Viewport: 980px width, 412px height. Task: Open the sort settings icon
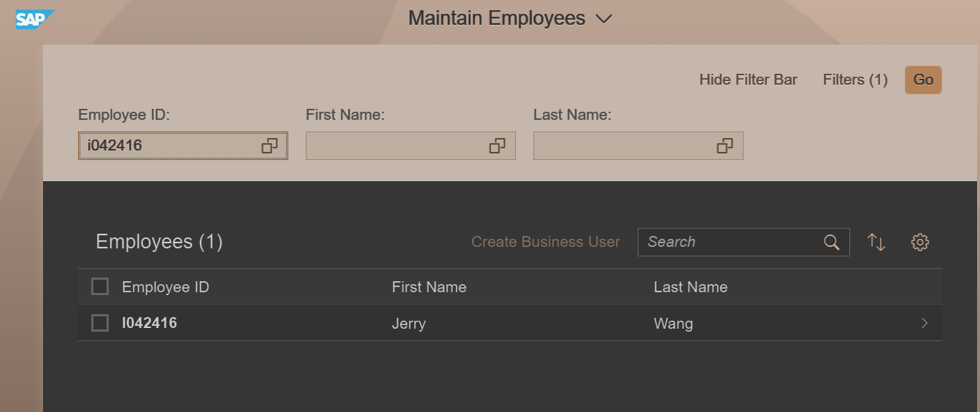tap(876, 243)
